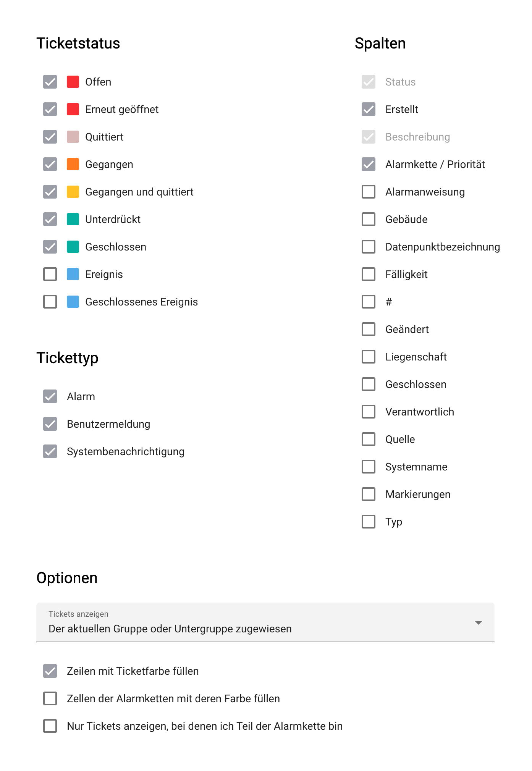Uncheck the Erstellt column
This screenshot has width=532, height=771.
tap(368, 109)
